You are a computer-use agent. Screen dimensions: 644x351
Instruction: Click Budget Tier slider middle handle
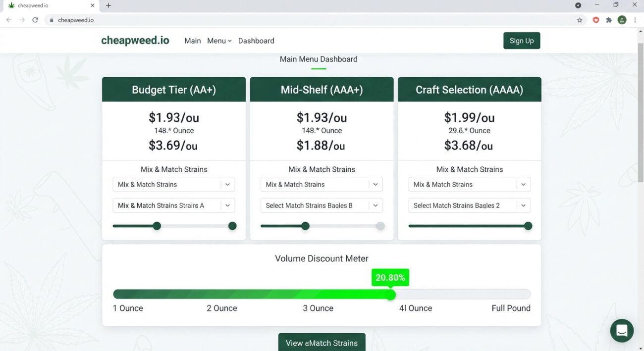[157, 226]
